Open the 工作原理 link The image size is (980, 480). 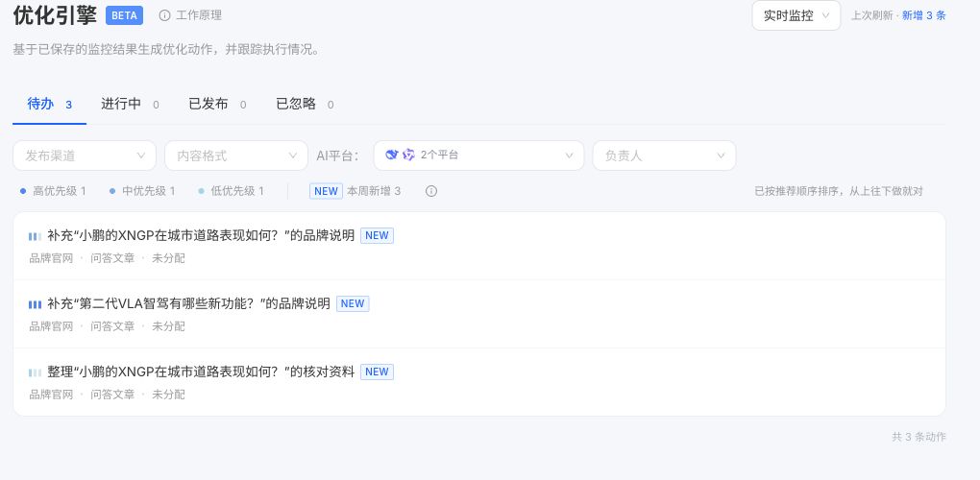pyautogui.click(x=199, y=15)
